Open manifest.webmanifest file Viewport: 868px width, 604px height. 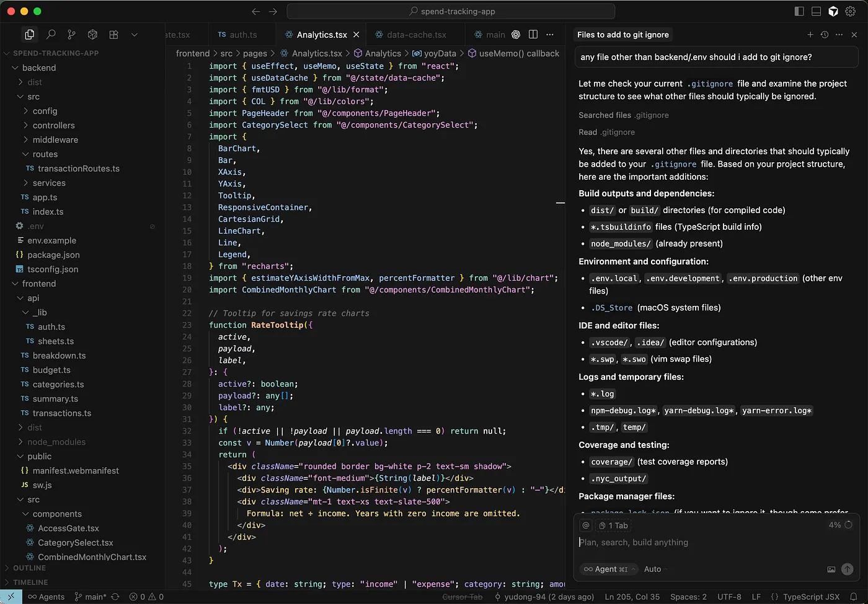click(76, 471)
